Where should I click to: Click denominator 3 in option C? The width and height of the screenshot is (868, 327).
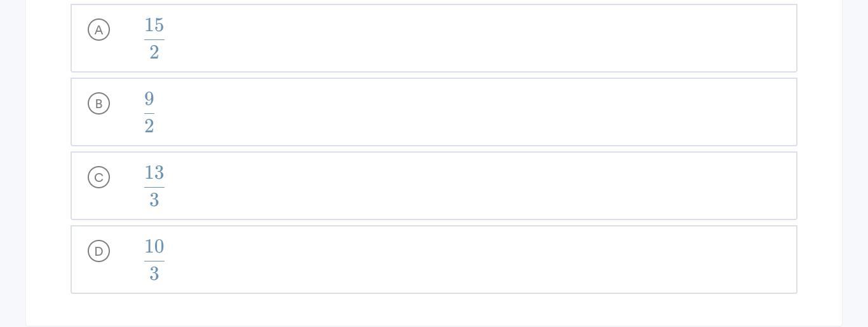(154, 200)
